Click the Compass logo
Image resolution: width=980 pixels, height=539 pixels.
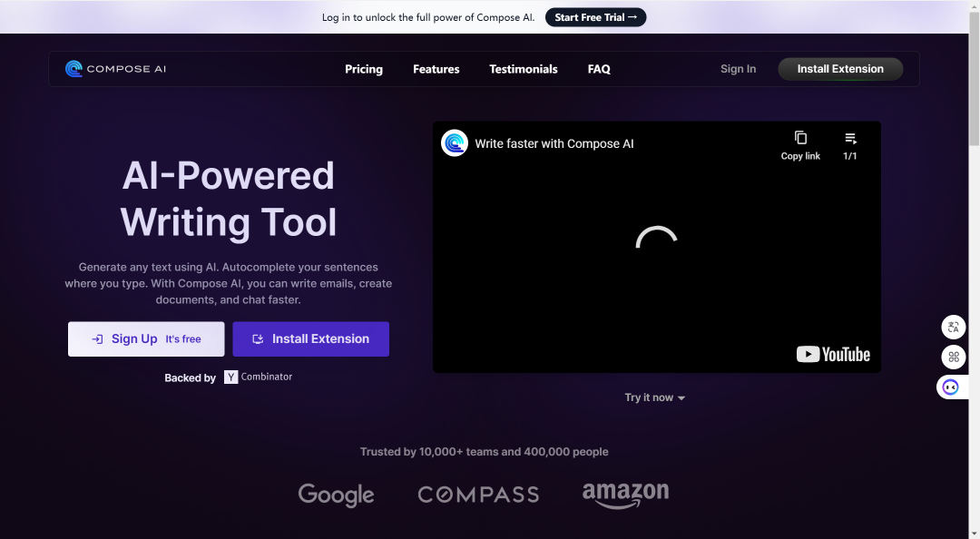point(478,495)
